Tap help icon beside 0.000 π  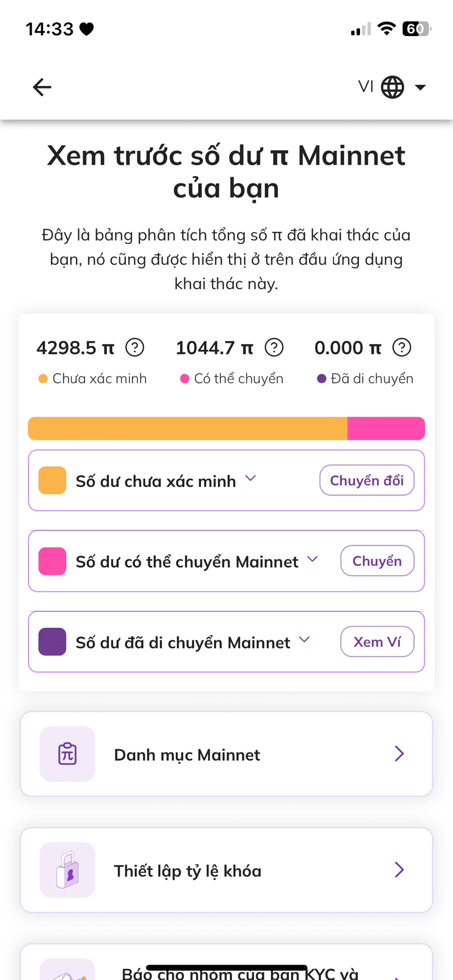pyautogui.click(x=402, y=347)
